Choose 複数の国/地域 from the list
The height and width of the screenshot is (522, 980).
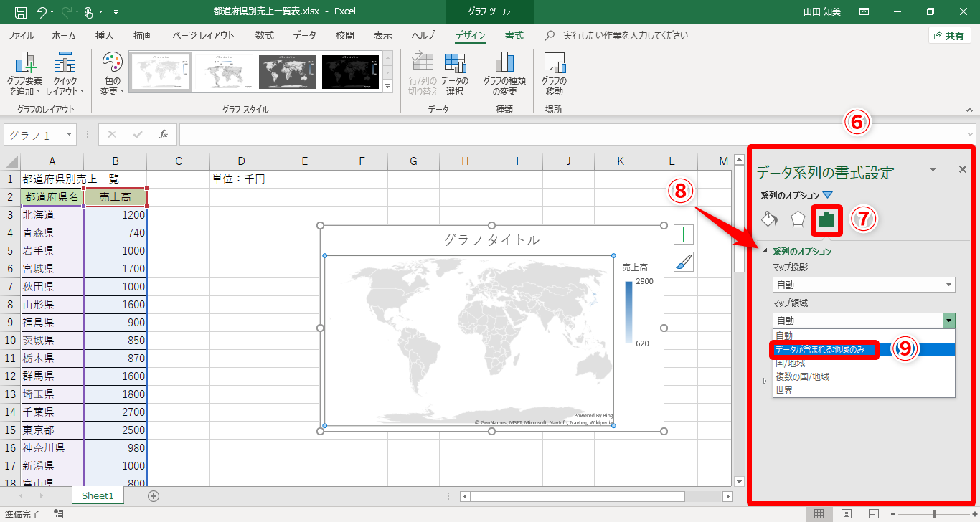864,376
